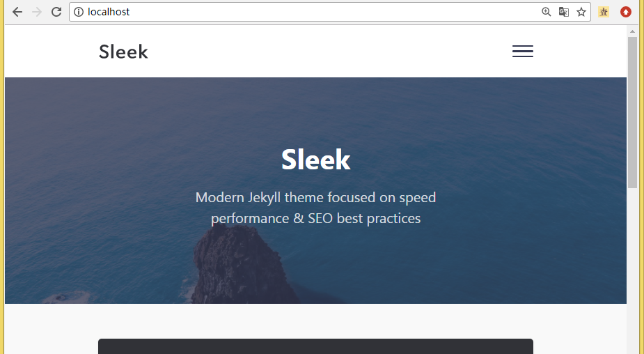
Task: Click the white Sleek hero heading
Action: (x=315, y=160)
